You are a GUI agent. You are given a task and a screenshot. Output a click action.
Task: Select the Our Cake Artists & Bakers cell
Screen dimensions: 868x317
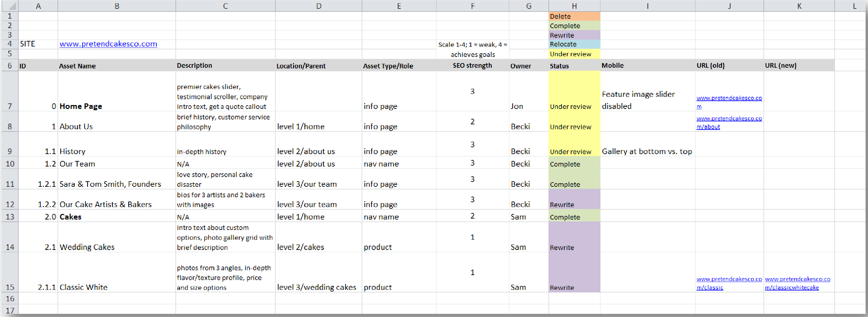117,200
